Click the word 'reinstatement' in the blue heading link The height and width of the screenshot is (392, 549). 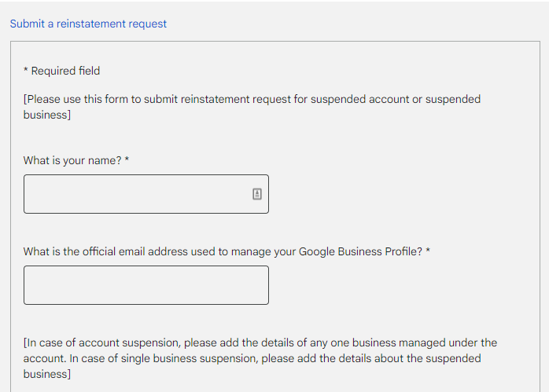(x=91, y=24)
